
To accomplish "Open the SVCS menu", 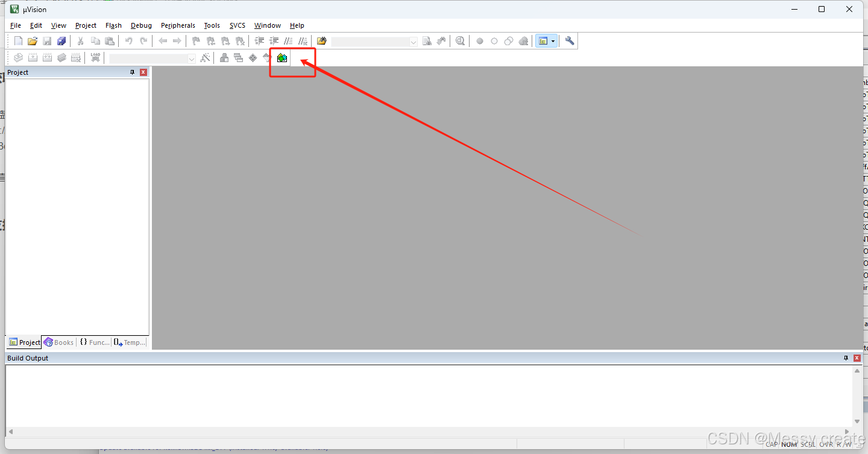I will click(237, 25).
